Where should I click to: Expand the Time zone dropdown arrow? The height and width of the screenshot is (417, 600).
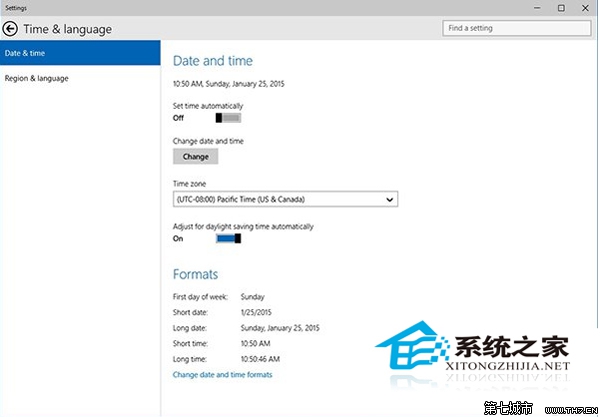click(x=389, y=199)
